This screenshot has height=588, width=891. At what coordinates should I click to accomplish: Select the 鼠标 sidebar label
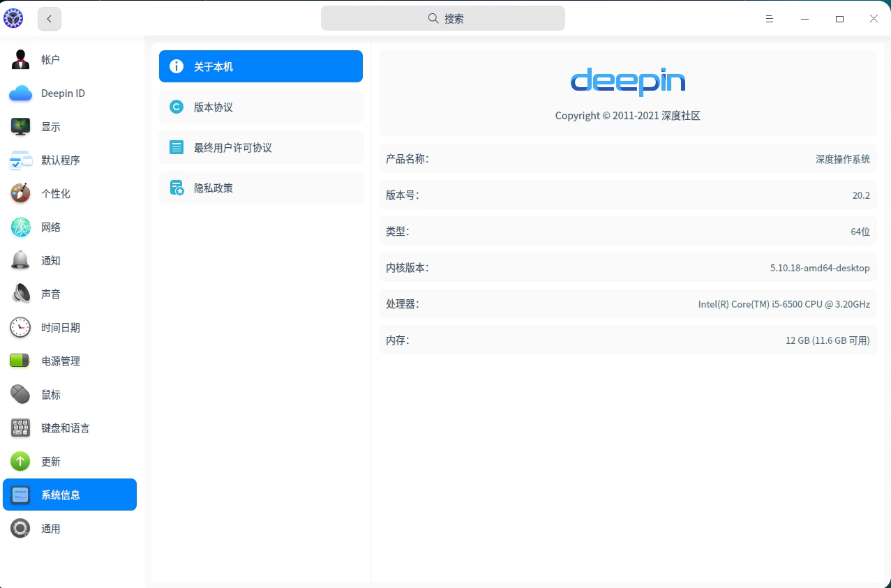51,395
